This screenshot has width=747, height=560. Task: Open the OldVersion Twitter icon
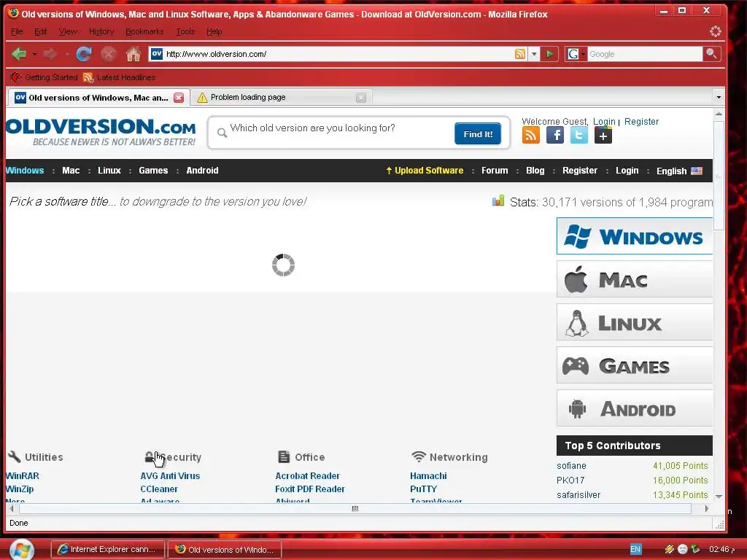[578, 135]
